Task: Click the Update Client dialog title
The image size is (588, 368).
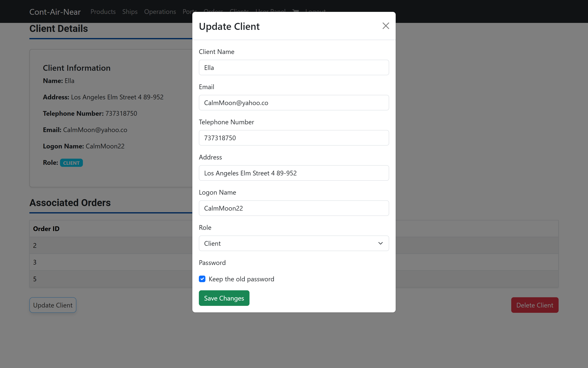Action: pos(229,26)
